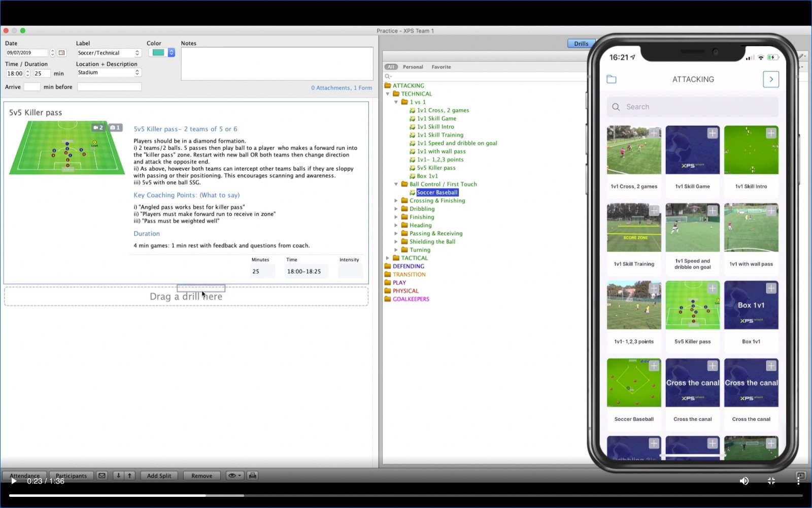Tap the next arrow button on phone
This screenshot has height=508, width=812.
(x=771, y=79)
